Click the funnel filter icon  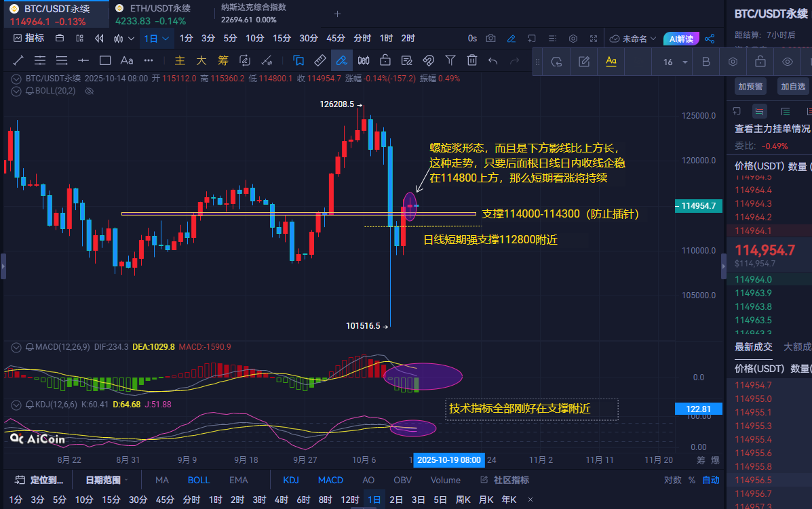tap(450, 60)
